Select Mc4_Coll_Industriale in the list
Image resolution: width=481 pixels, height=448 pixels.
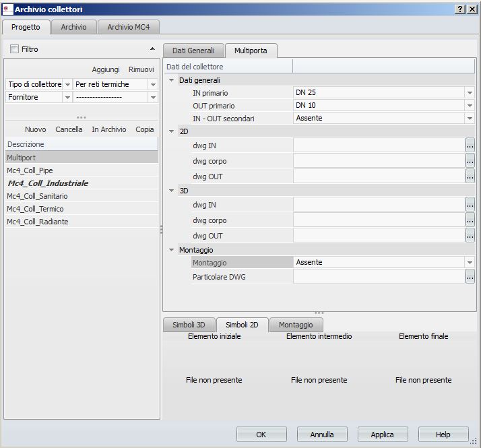click(82, 183)
